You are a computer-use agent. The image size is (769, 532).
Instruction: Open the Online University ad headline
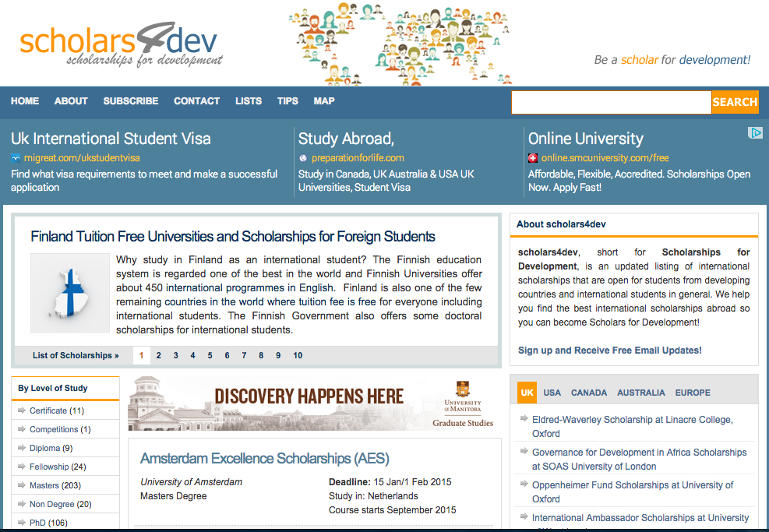586,139
